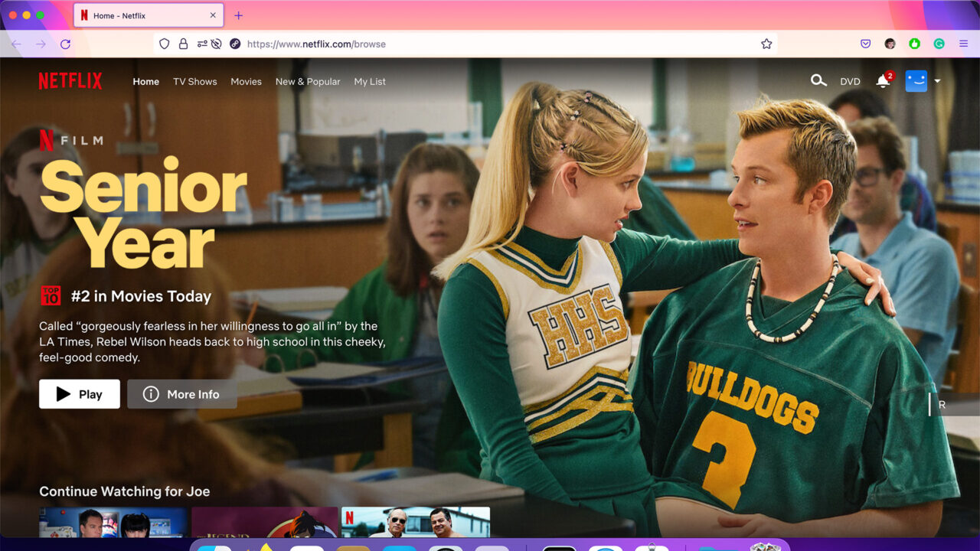Bookmark this page with the star icon
The width and height of the screenshot is (980, 551).
[x=766, y=44]
